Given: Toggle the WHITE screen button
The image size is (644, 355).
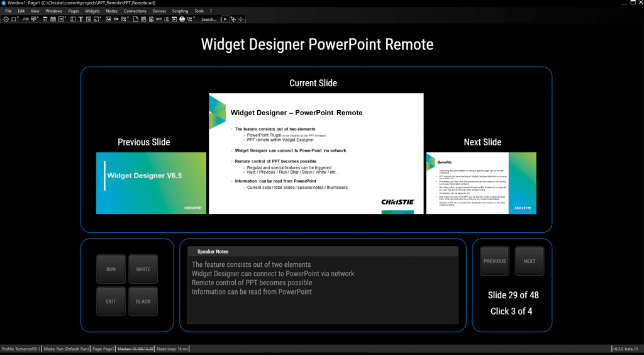Looking at the screenshot, I should pyautogui.click(x=143, y=269).
